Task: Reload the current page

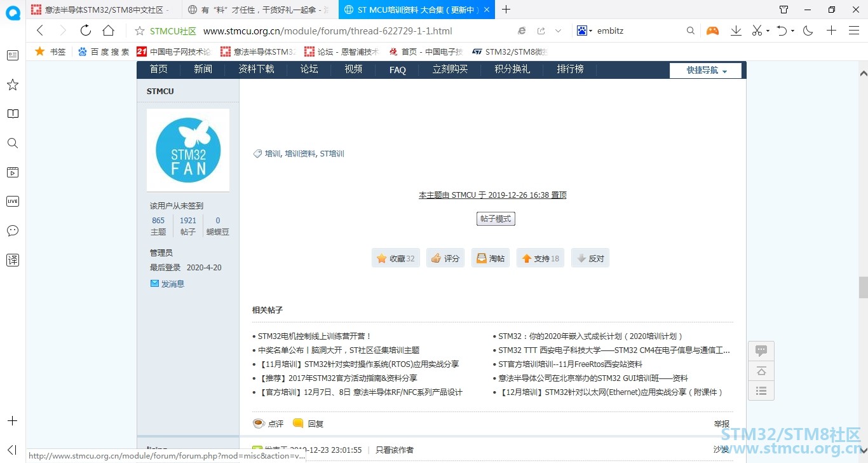Action: 85,31
